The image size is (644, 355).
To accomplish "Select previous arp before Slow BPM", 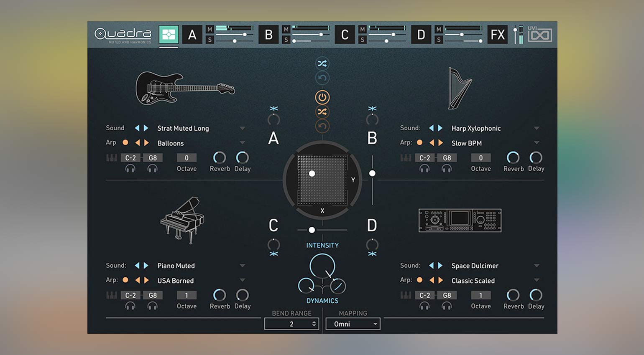I will coord(431,143).
